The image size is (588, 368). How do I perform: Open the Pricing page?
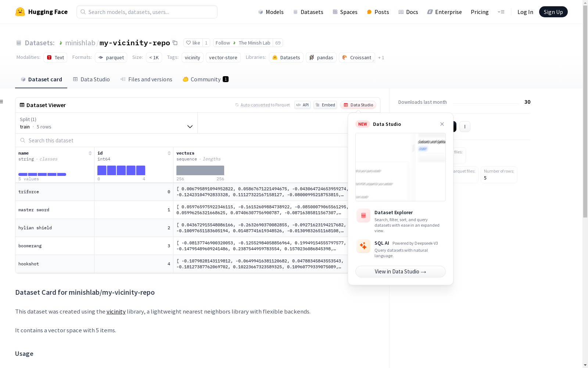480,12
